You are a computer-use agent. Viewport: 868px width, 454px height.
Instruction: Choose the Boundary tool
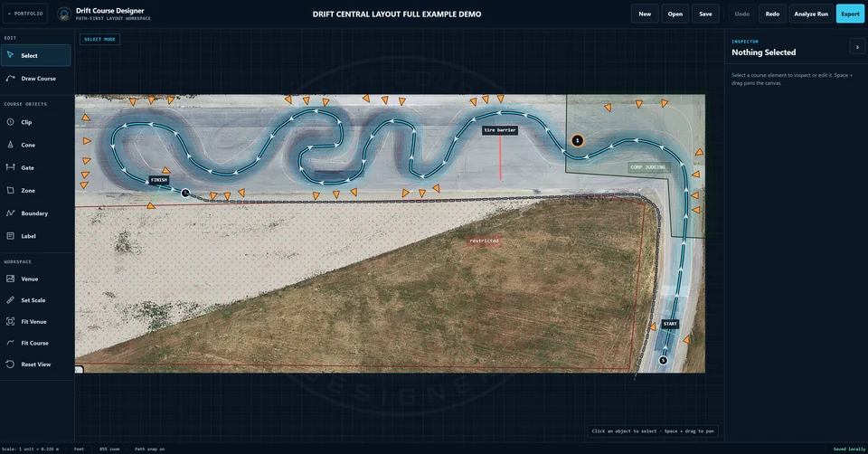click(36, 213)
